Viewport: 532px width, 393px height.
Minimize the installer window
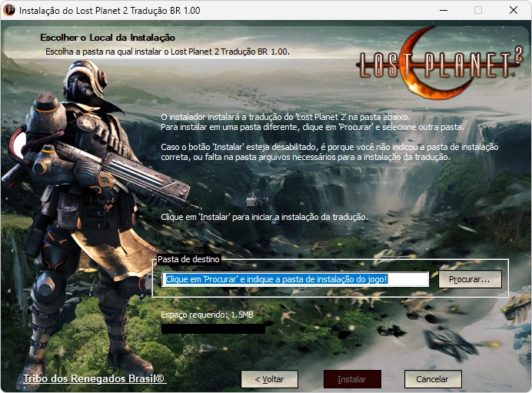[x=443, y=10]
